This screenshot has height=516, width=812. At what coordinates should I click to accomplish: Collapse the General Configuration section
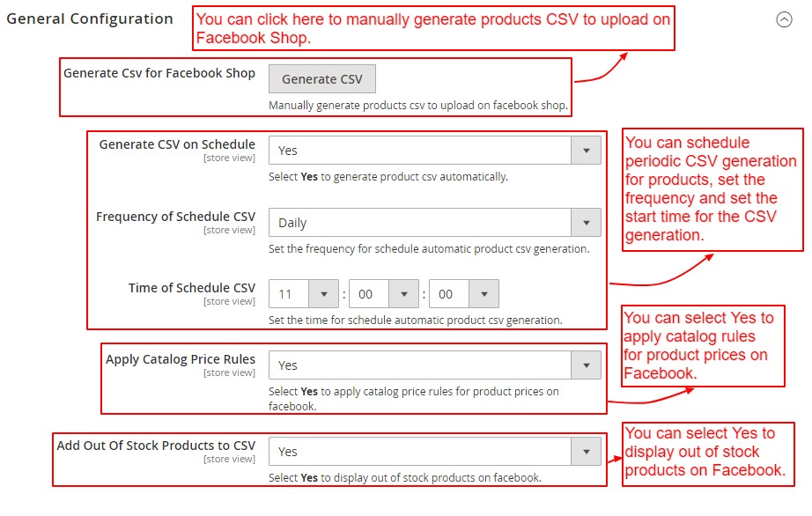[x=784, y=19]
